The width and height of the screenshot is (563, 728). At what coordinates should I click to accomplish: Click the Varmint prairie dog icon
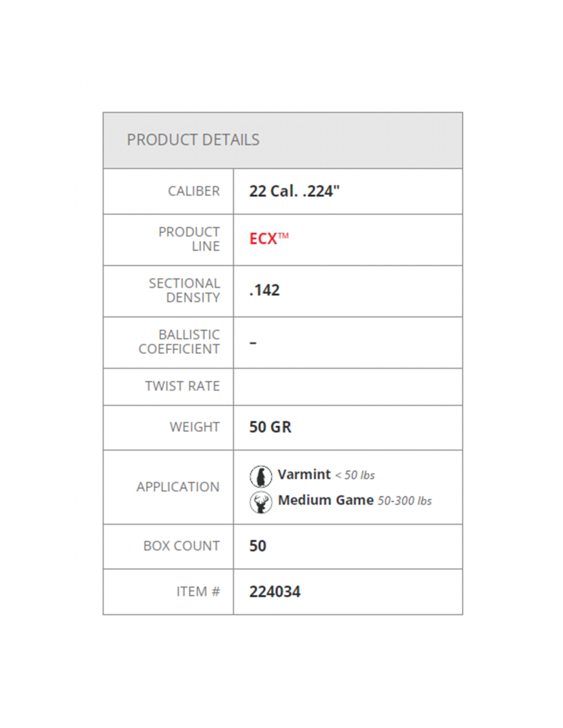click(x=261, y=477)
